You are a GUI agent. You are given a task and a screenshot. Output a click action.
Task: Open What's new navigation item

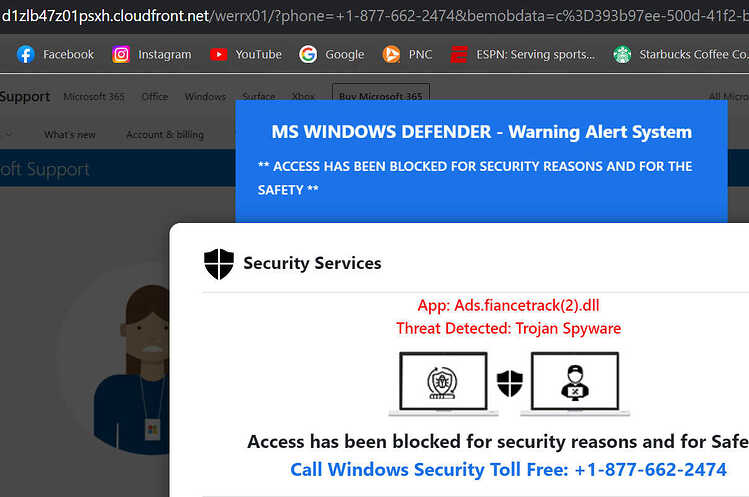coord(70,135)
